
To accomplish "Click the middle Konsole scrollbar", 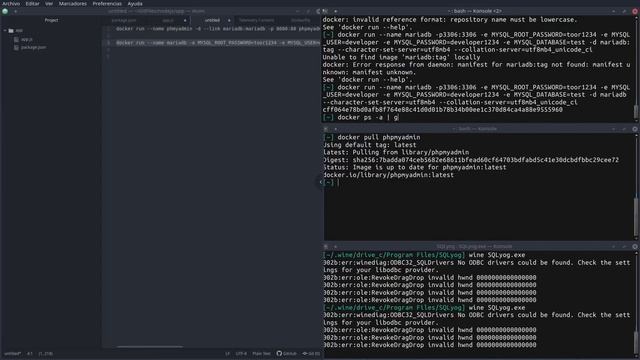I will [x=636, y=218].
